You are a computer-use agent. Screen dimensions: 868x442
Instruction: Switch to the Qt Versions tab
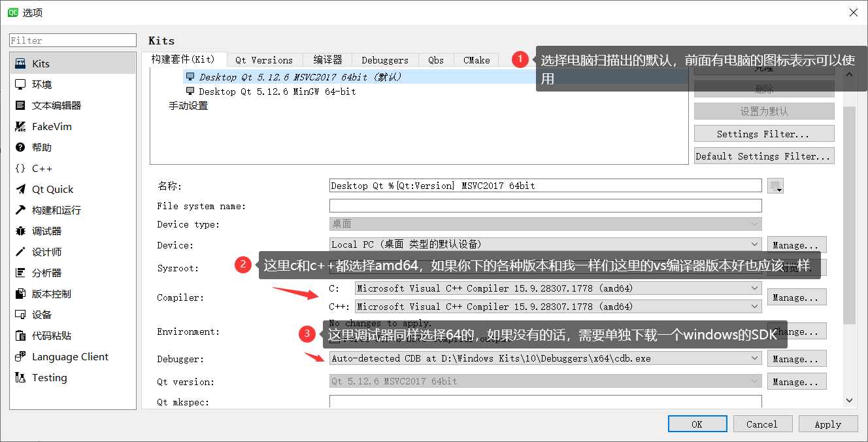[264, 59]
